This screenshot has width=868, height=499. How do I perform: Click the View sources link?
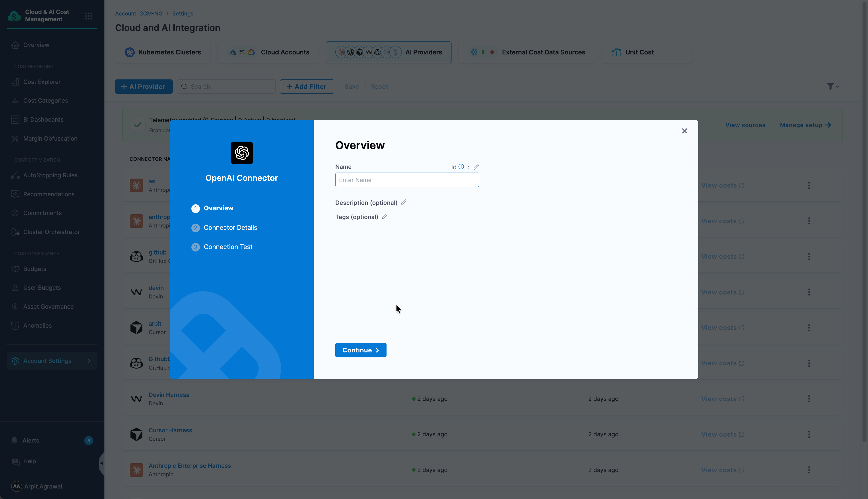[x=745, y=125]
